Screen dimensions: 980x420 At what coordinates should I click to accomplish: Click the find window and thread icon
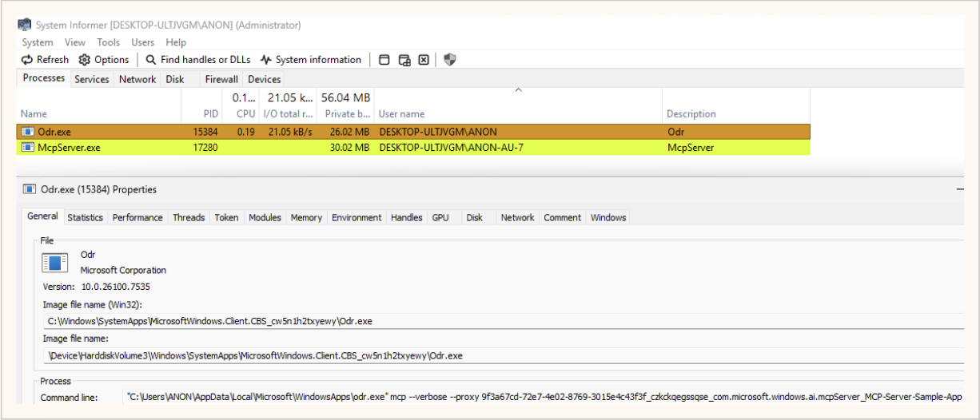pyautogui.click(x=404, y=60)
